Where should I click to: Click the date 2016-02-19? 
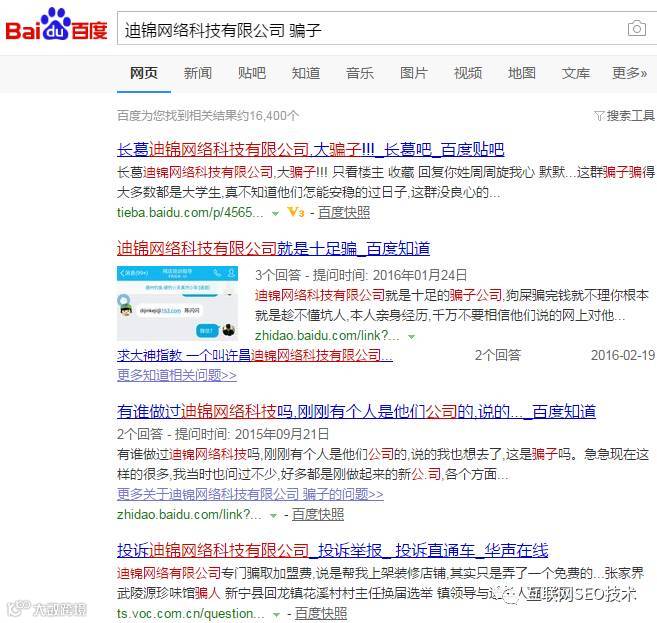click(623, 355)
